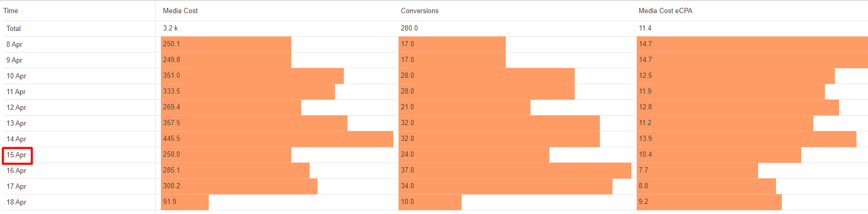The height and width of the screenshot is (214, 868).
Task: Select the 15 Apr row label
Action: [16, 155]
